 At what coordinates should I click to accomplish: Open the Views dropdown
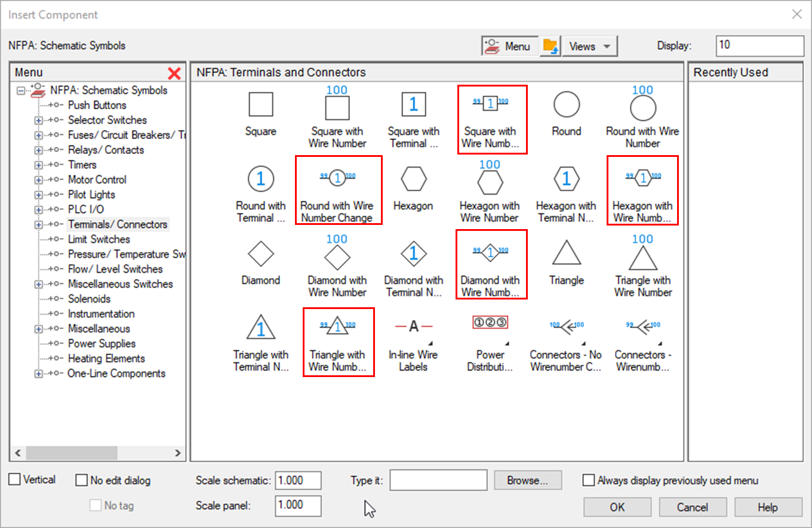tap(589, 45)
